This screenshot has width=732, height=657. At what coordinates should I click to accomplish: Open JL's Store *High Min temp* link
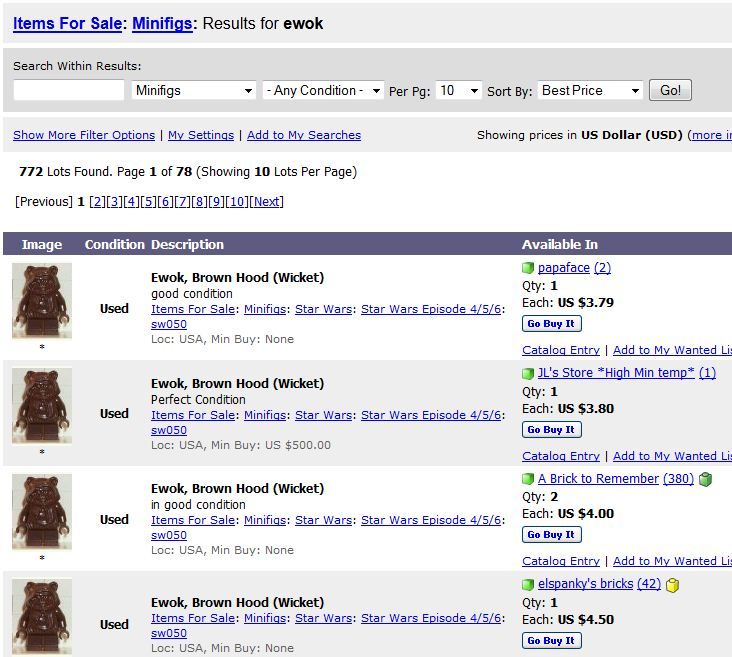pyautogui.click(x=616, y=373)
